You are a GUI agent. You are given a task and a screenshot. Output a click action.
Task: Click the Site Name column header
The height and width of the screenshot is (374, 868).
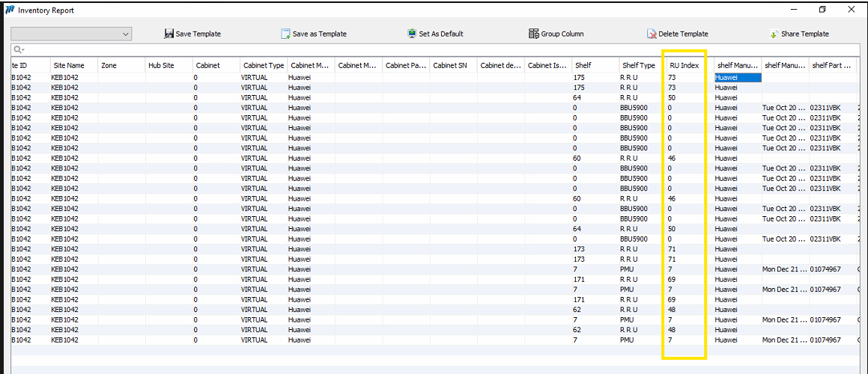(67, 66)
